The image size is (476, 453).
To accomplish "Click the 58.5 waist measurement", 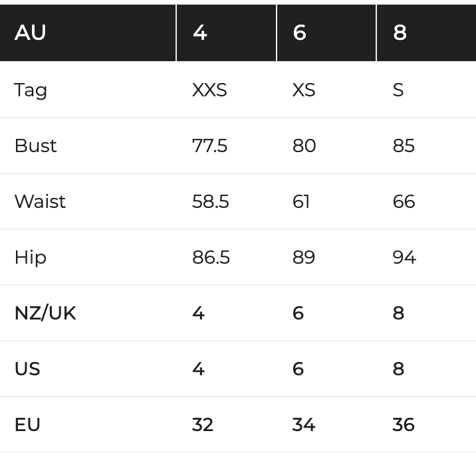I will [x=210, y=202].
